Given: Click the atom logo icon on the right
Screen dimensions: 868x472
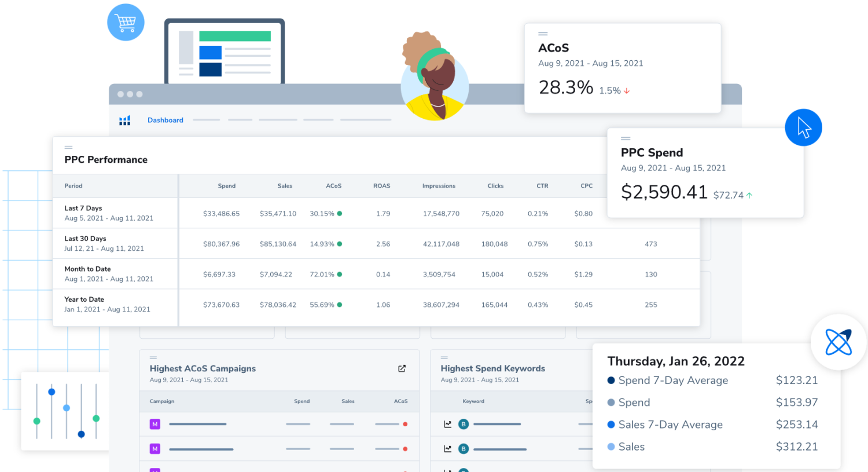Looking at the screenshot, I should pyautogui.click(x=838, y=342).
